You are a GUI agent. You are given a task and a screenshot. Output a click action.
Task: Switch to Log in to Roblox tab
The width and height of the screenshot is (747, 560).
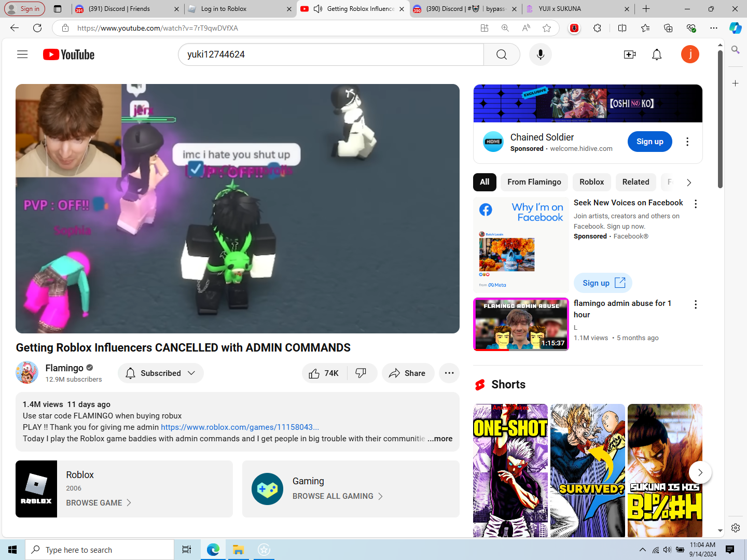click(238, 9)
